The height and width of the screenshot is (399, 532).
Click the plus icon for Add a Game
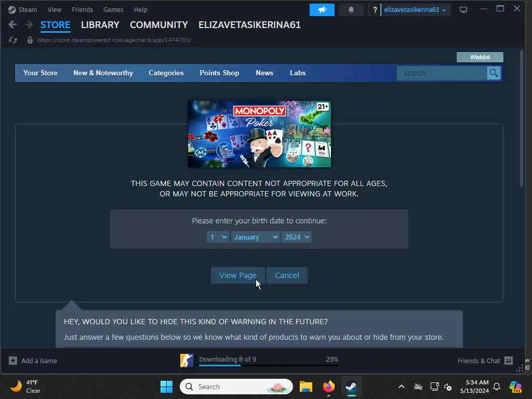click(x=13, y=361)
